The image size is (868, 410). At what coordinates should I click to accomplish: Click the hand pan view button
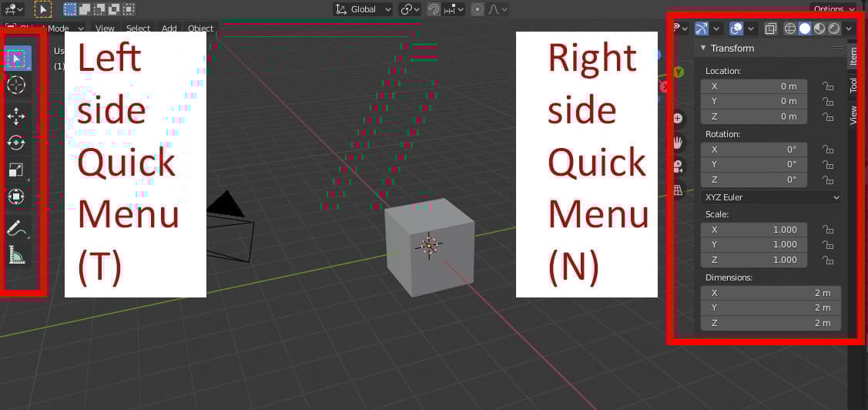point(678,143)
